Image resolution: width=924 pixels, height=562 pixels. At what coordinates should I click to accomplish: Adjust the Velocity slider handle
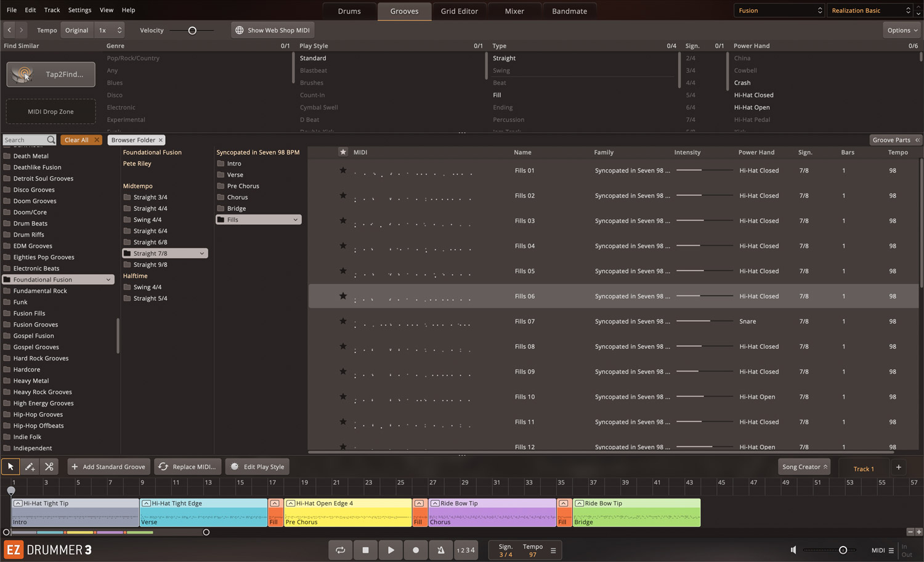click(192, 30)
